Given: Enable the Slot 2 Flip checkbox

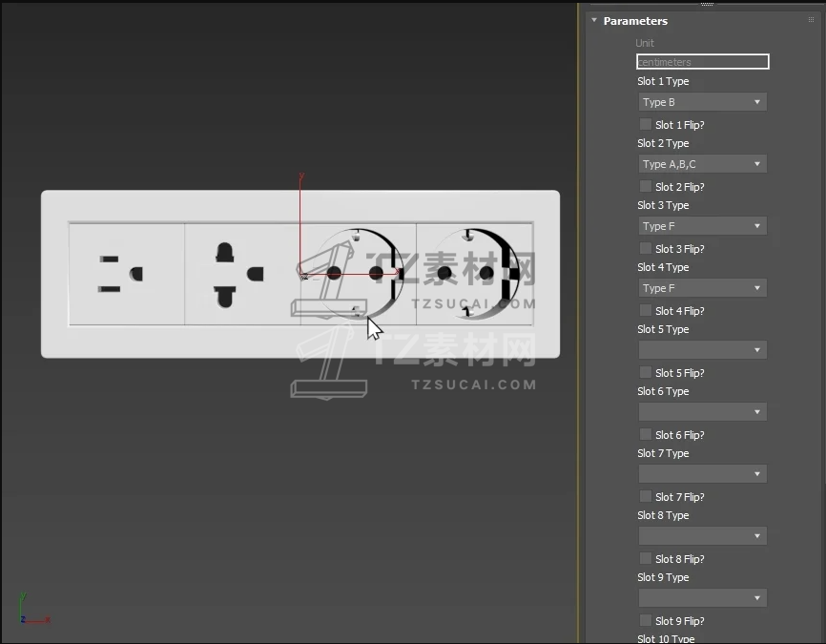Looking at the screenshot, I should tap(646, 187).
